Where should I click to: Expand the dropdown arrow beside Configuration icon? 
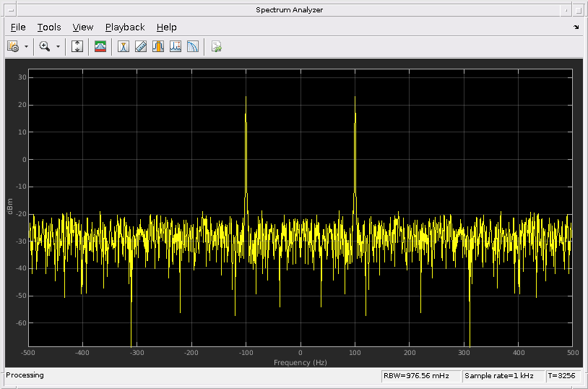click(26, 46)
